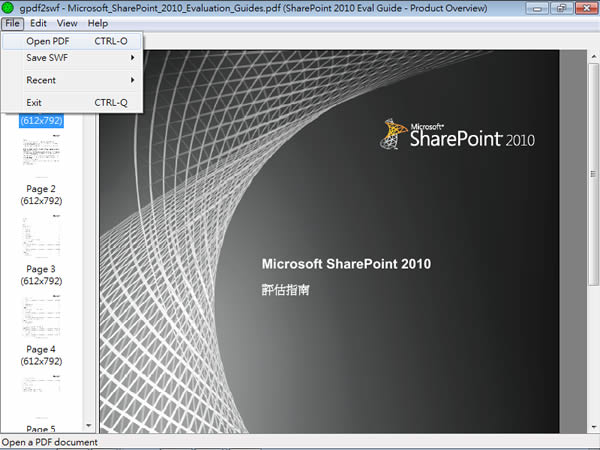Click the restore window button

tap(560, 8)
